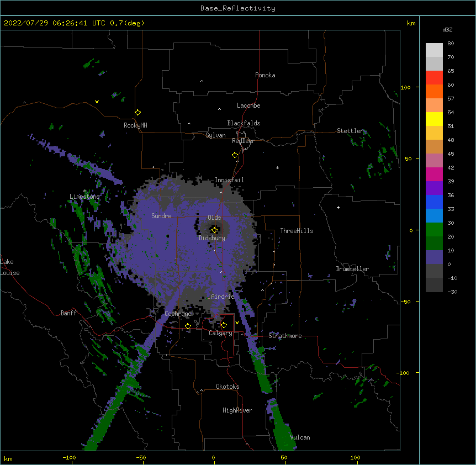476x465 pixels.
Task: Click the 0.7(deg) elevation angle text
Action: [x=127, y=23]
